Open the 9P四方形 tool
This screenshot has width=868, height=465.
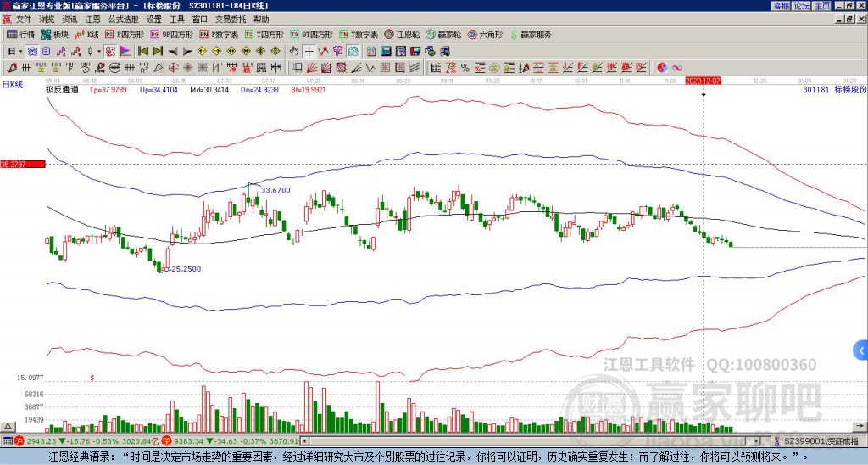pyautogui.click(x=171, y=34)
